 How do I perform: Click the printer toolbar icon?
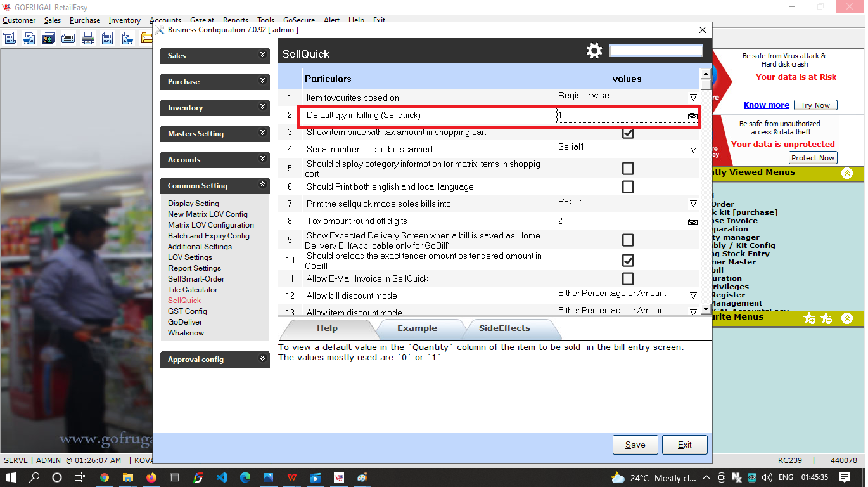88,38
